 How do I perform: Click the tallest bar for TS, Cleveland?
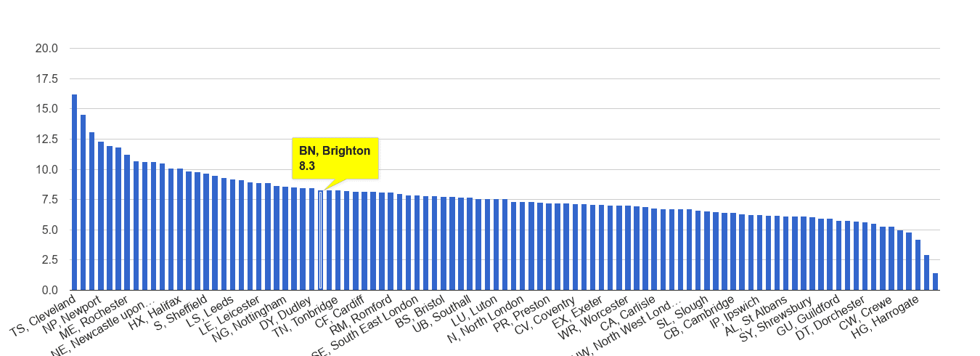click(x=74, y=193)
